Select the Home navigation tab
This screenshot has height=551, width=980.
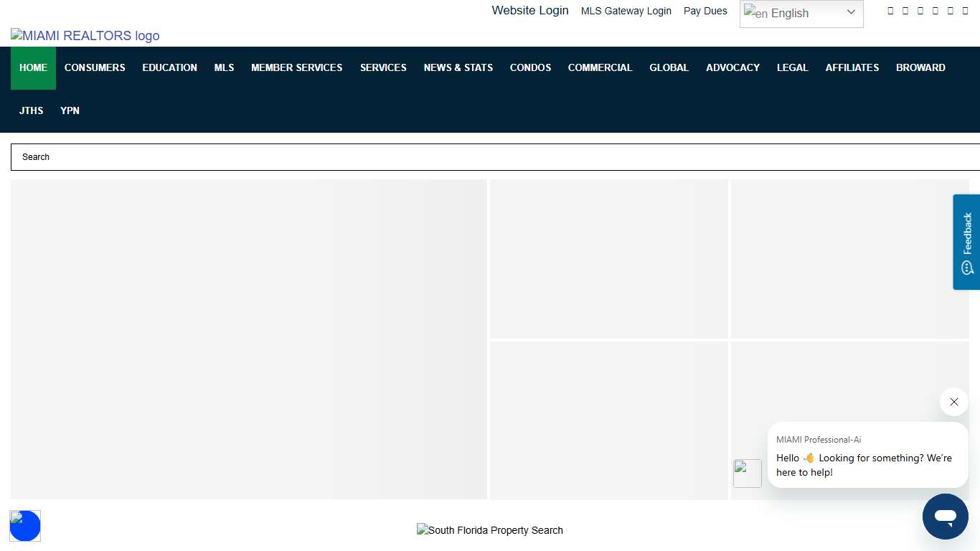pos(33,67)
